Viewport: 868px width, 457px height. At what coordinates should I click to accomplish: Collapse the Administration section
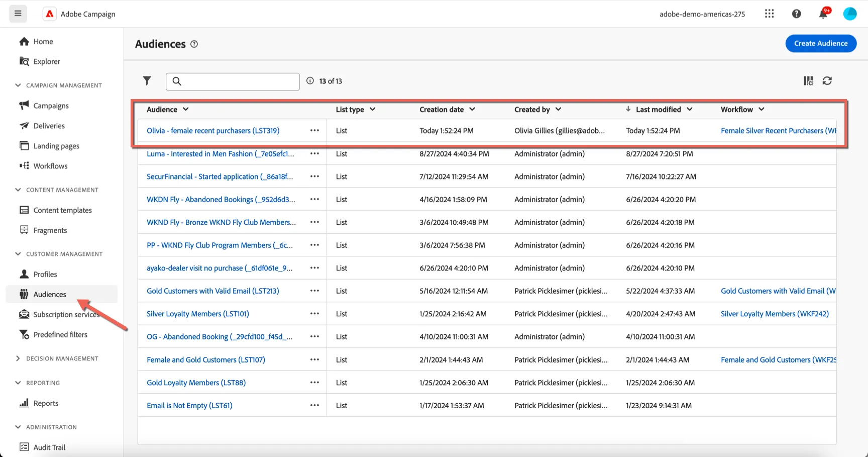point(18,427)
